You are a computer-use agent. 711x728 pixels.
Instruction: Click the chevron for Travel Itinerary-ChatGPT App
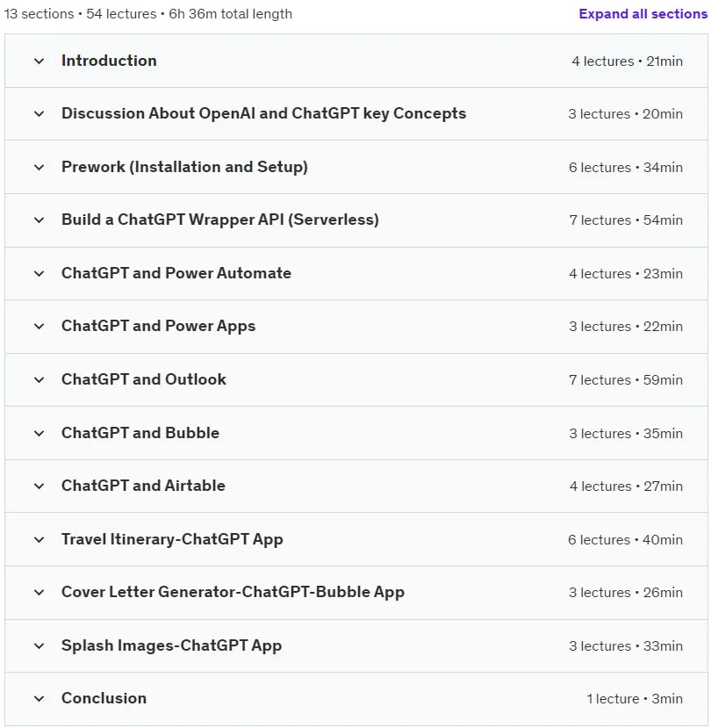click(x=39, y=539)
